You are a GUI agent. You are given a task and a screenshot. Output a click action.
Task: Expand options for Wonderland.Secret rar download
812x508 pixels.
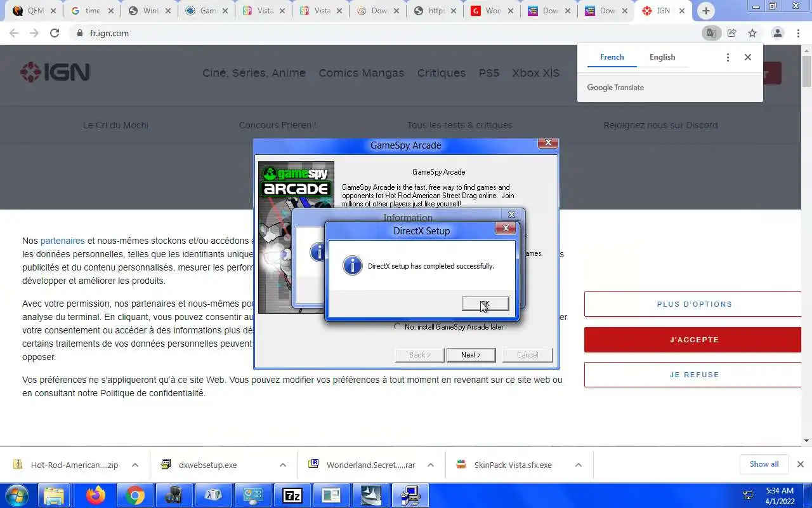[431, 465]
